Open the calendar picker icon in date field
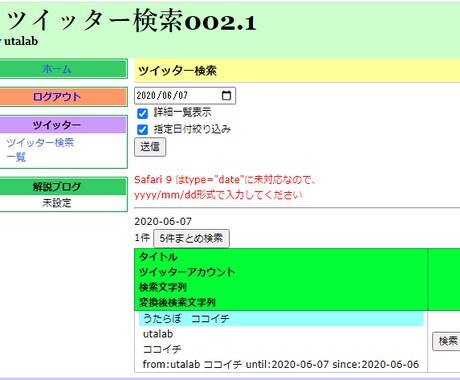 [x=226, y=95]
